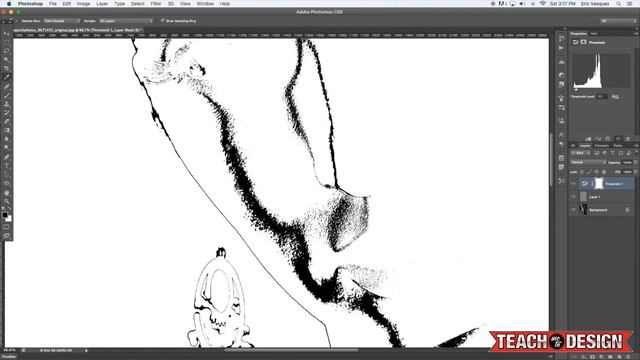Toggle visibility of Threshold 1 layer
The width and height of the screenshot is (640, 360).
573,184
